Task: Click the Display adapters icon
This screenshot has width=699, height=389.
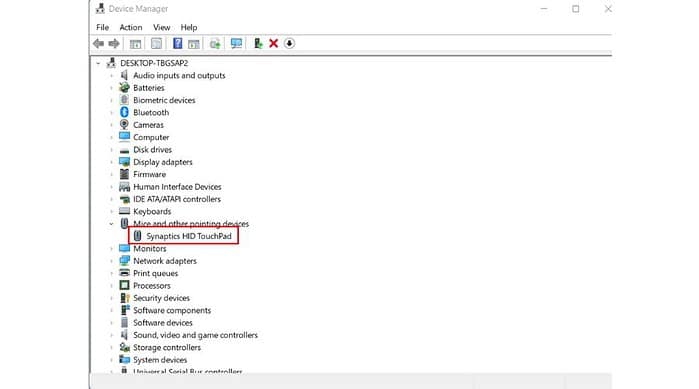Action: click(124, 162)
